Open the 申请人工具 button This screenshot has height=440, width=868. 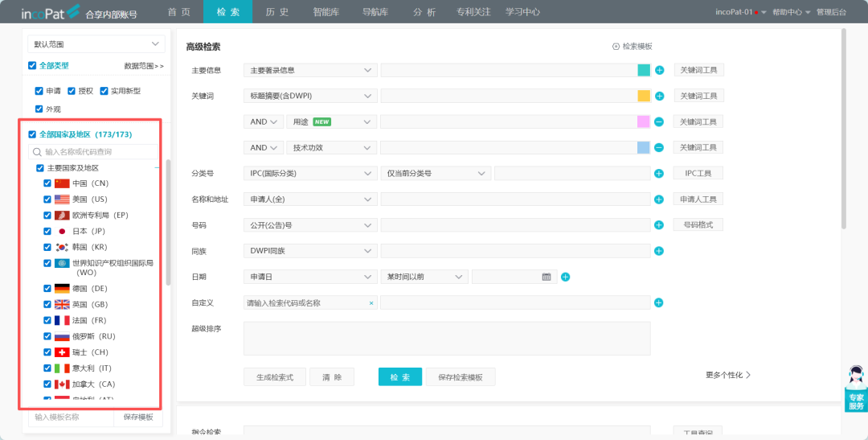(x=698, y=199)
